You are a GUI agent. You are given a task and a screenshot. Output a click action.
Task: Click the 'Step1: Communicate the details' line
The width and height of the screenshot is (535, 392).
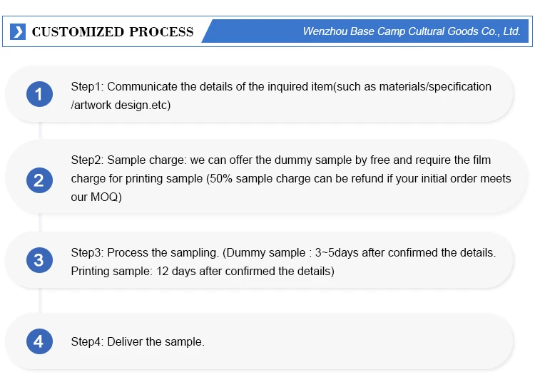pyautogui.click(x=281, y=87)
